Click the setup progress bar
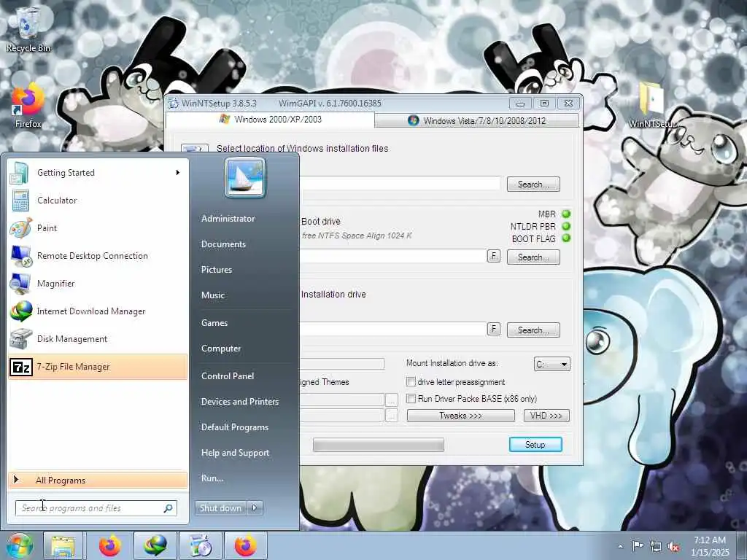 (379, 445)
